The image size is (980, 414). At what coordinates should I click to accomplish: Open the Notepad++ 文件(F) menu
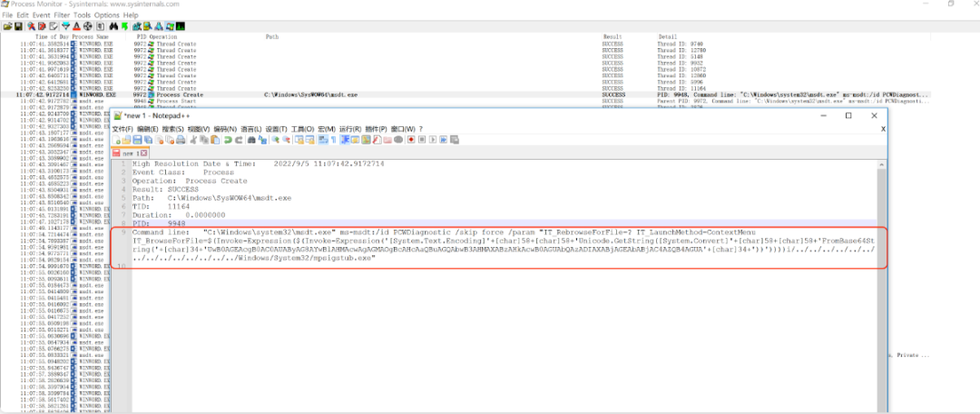coord(122,129)
